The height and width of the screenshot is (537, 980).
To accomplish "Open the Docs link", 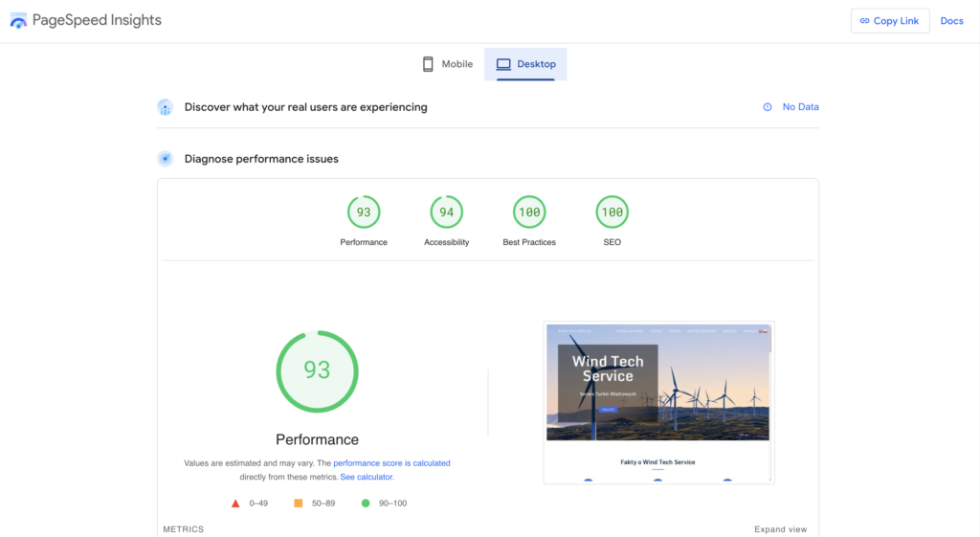I will click(x=951, y=21).
